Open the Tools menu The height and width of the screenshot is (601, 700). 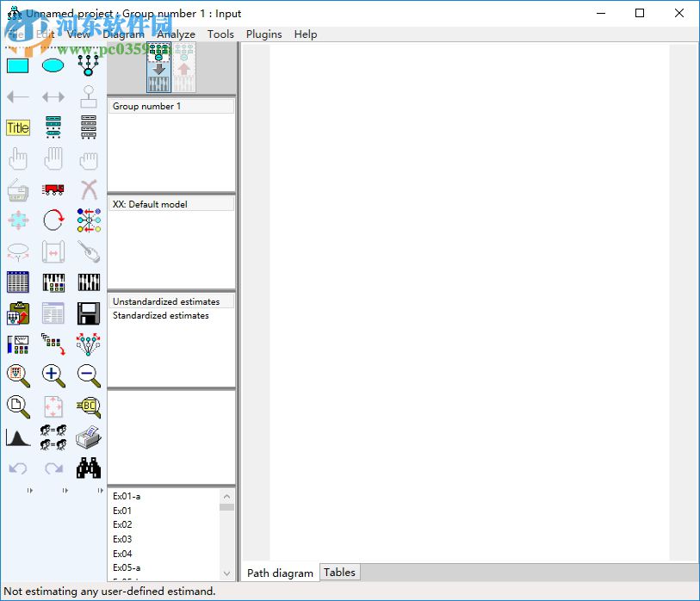pyautogui.click(x=220, y=34)
